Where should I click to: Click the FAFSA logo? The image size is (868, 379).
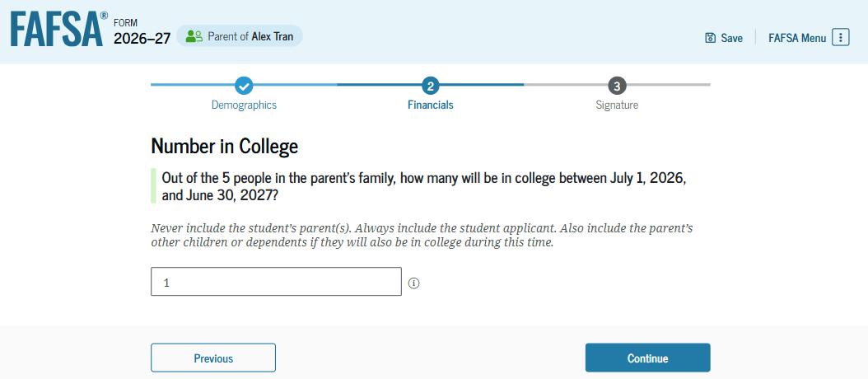click(58, 30)
